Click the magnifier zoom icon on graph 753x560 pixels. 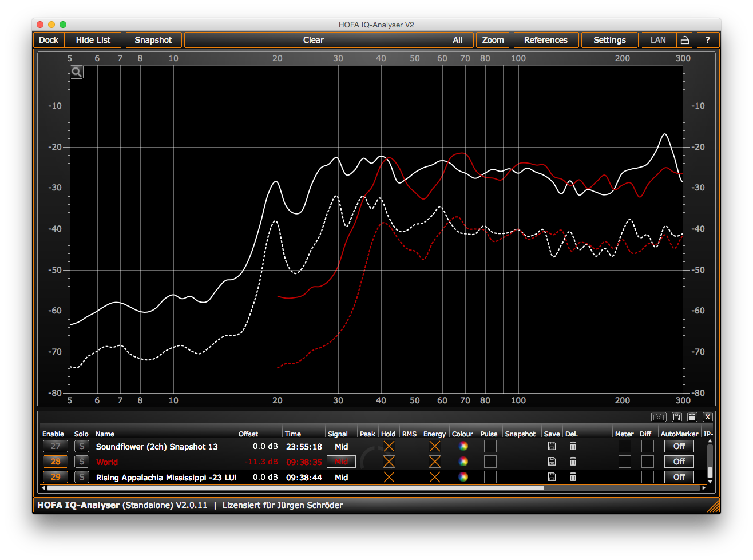[x=77, y=72]
